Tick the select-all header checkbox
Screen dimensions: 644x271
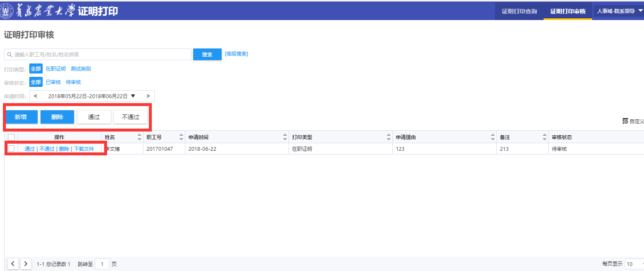pos(11,137)
